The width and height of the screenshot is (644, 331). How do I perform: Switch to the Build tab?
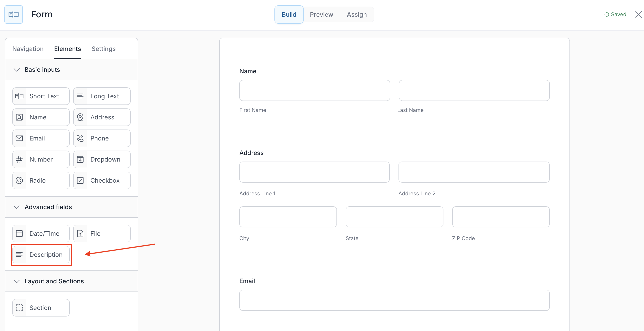coord(289,14)
